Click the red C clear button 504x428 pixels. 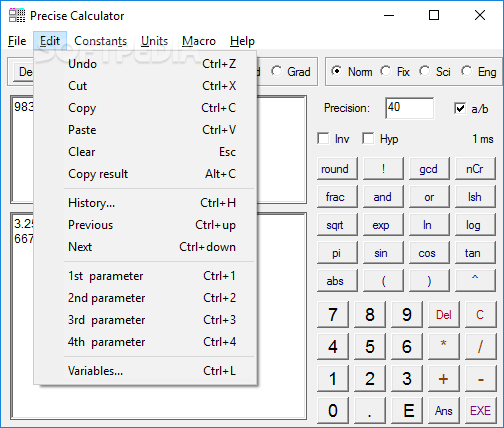tap(480, 315)
